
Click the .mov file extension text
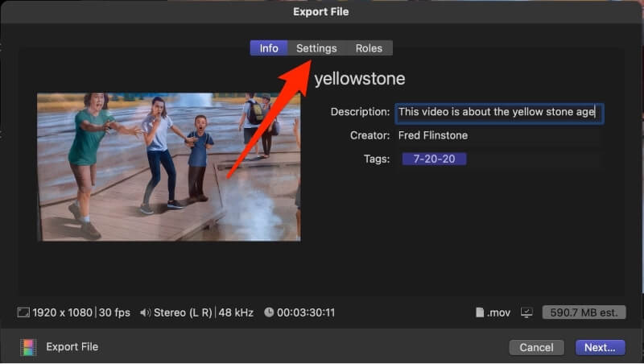point(498,312)
